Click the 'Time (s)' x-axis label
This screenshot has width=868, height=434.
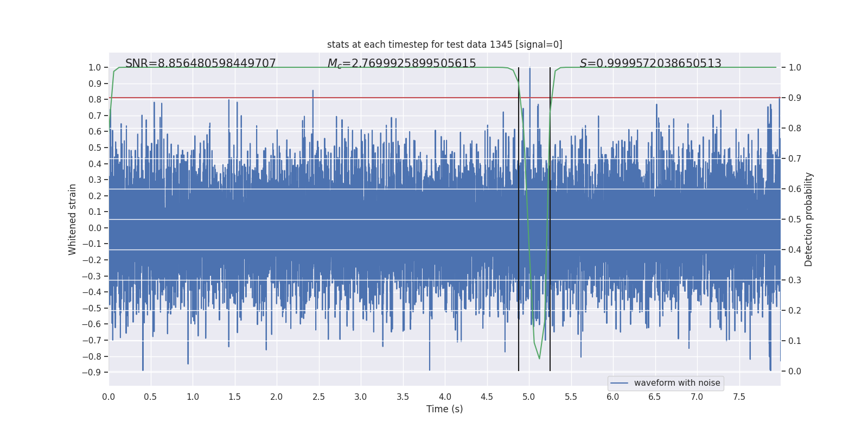444,409
